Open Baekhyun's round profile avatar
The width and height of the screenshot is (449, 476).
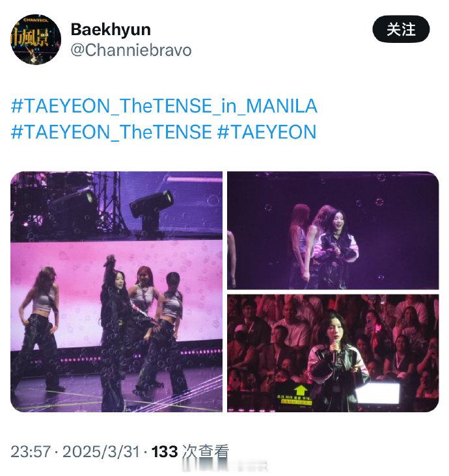point(36,40)
